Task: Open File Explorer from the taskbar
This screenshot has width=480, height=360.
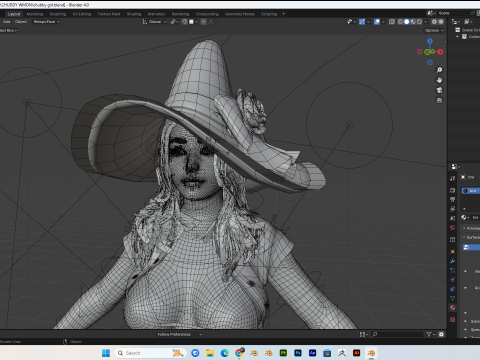Action: pos(210,353)
